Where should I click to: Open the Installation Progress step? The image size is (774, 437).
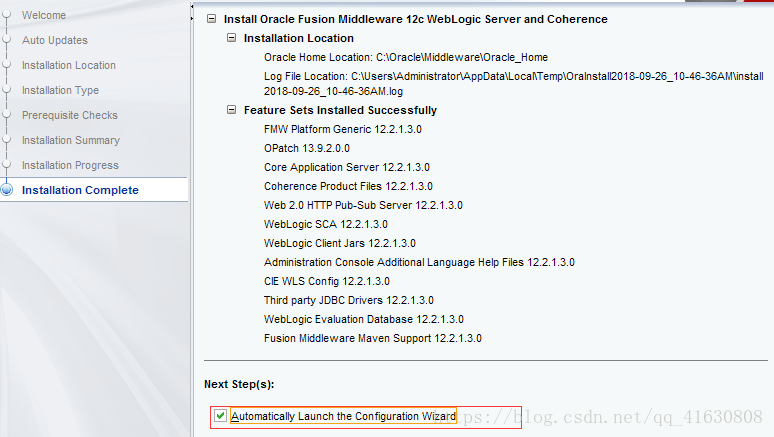(x=70, y=165)
